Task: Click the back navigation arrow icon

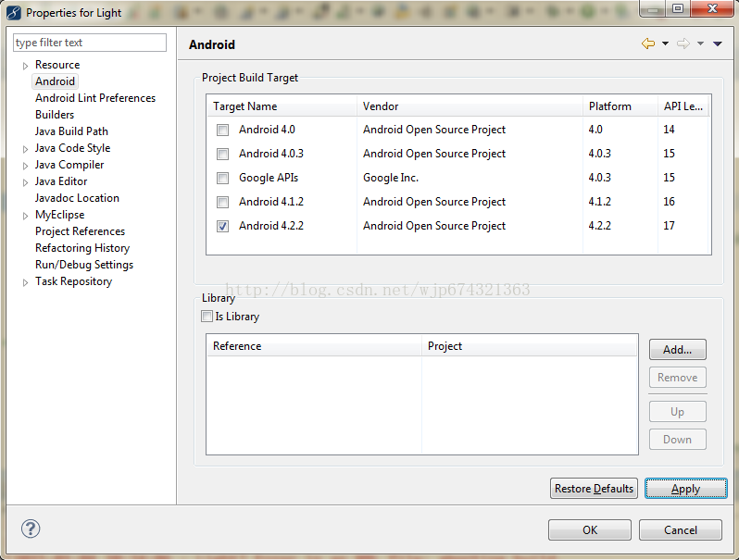Action: pyautogui.click(x=648, y=44)
